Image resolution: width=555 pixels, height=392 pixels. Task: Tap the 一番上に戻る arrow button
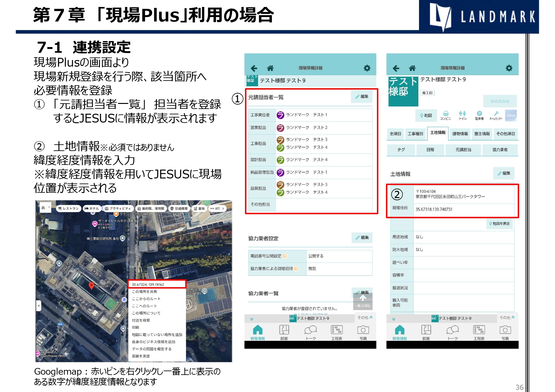tap(363, 301)
